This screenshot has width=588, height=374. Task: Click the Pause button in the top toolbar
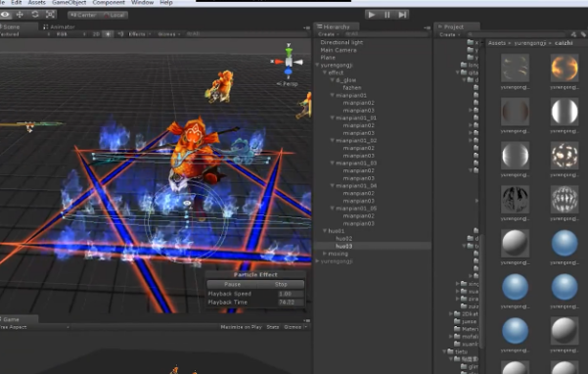[387, 15]
